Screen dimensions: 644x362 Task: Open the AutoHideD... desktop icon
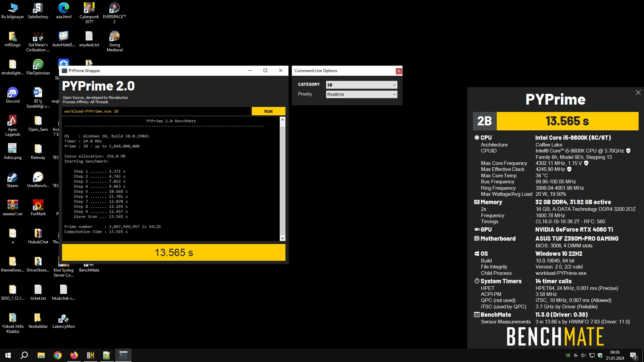point(63,39)
